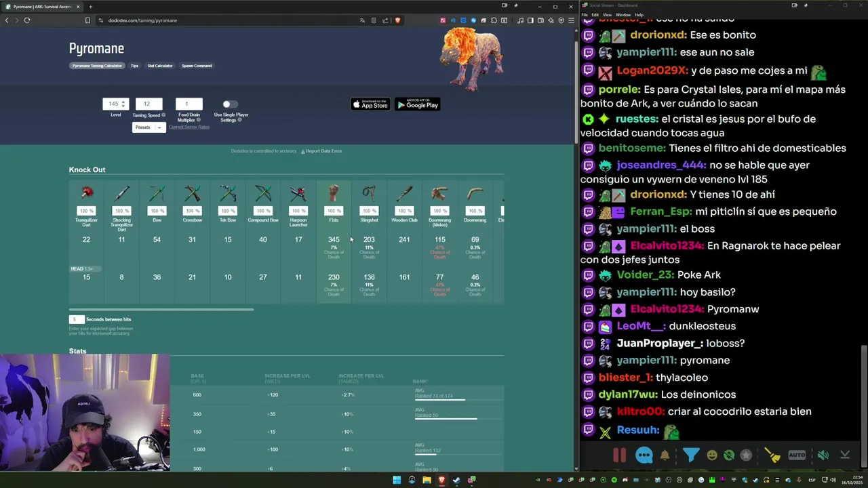Open the chat bubble in Social Stream
This screenshot has width=868, height=488.
point(644,455)
